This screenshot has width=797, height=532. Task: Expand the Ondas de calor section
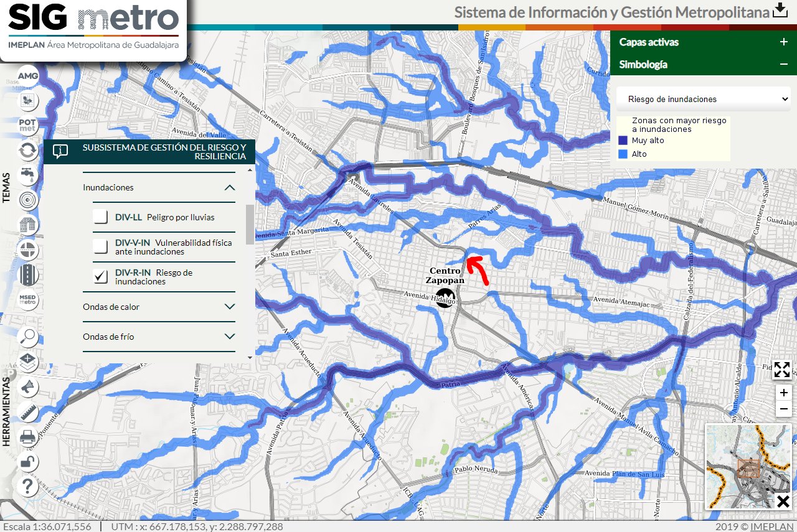(x=229, y=307)
